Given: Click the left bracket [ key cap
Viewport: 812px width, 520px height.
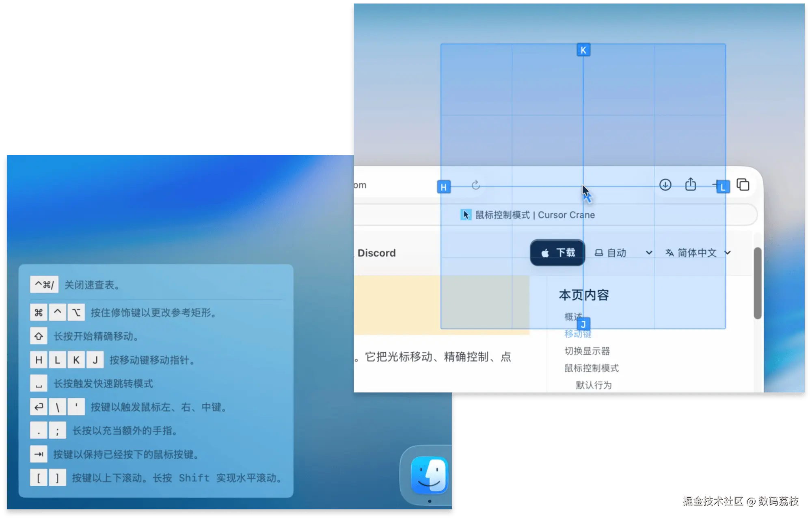Looking at the screenshot, I should click(39, 478).
